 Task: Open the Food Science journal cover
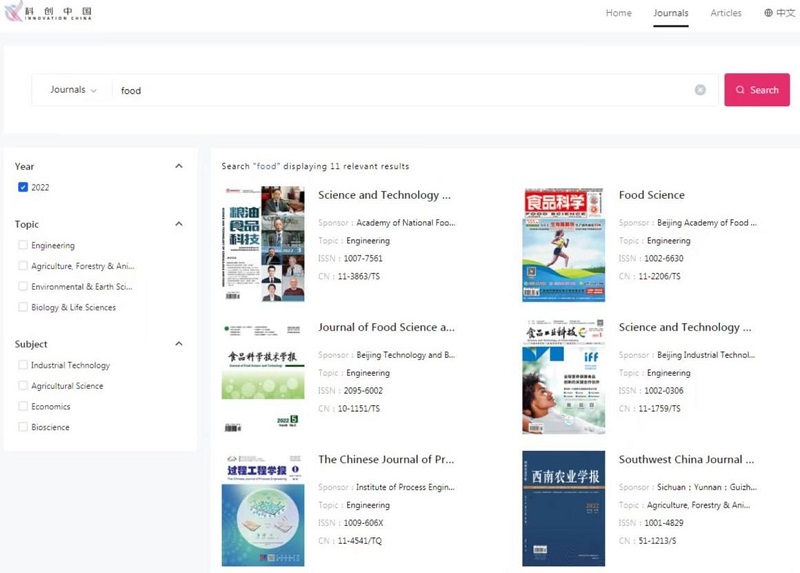pyautogui.click(x=564, y=244)
